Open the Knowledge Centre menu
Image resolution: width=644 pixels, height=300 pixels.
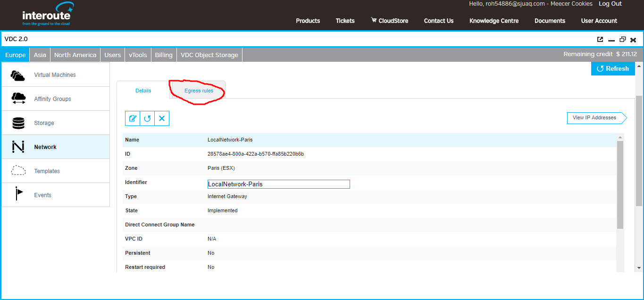[494, 21]
